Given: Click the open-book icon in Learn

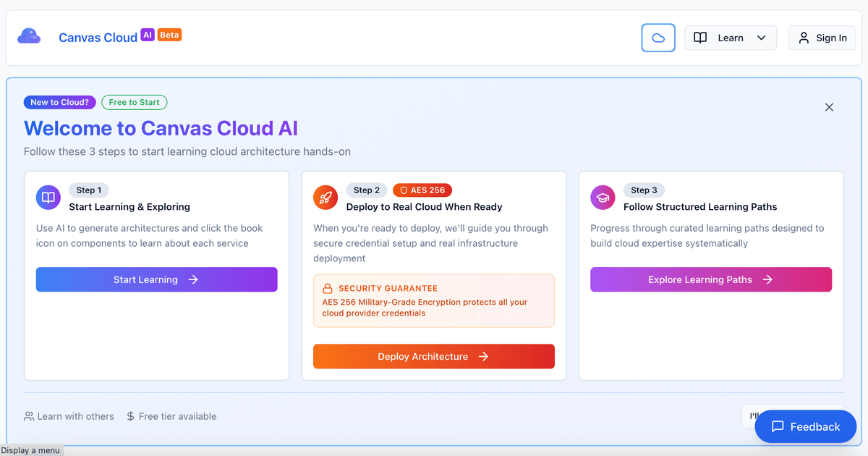Looking at the screenshot, I should 700,37.
